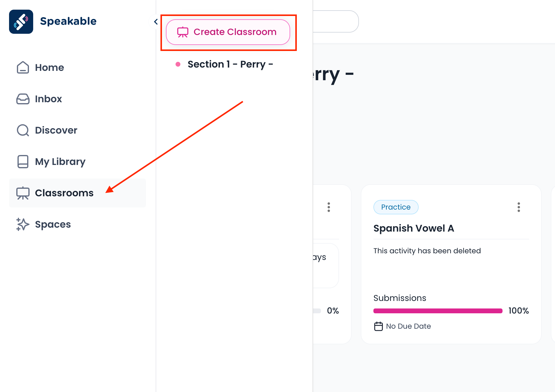Open options menu on Spanish Vowel A card
The width and height of the screenshot is (555, 392).
pyautogui.click(x=519, y=207)
